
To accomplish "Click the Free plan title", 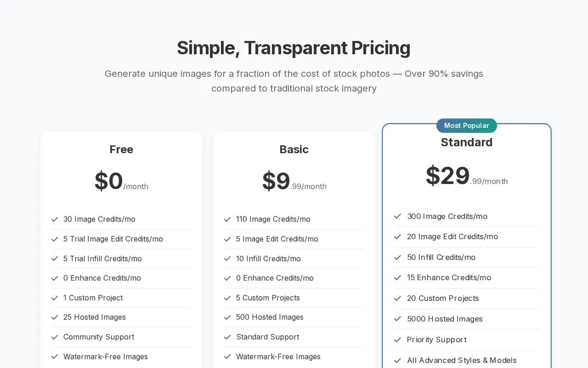I will 121,149.
